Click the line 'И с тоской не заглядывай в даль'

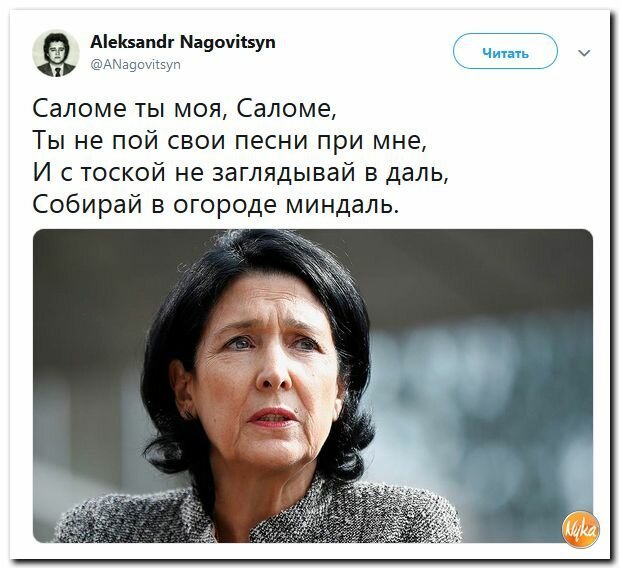pyautogui.click(x=240, y=173)
